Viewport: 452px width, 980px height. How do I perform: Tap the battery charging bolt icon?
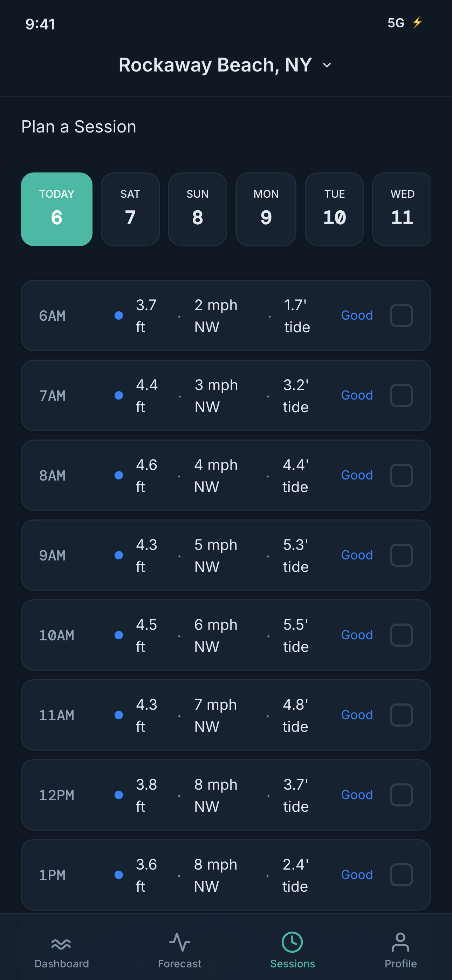(417, 22)
